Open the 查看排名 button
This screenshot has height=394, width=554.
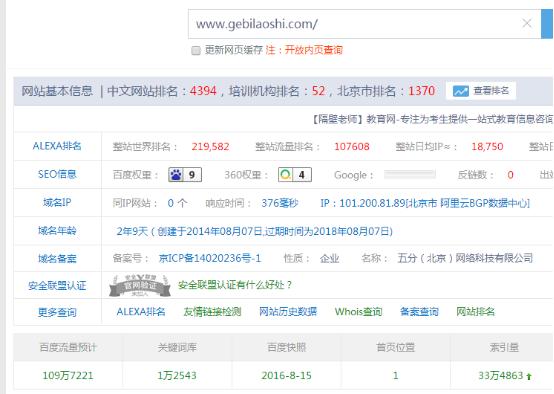pos(481,91)
